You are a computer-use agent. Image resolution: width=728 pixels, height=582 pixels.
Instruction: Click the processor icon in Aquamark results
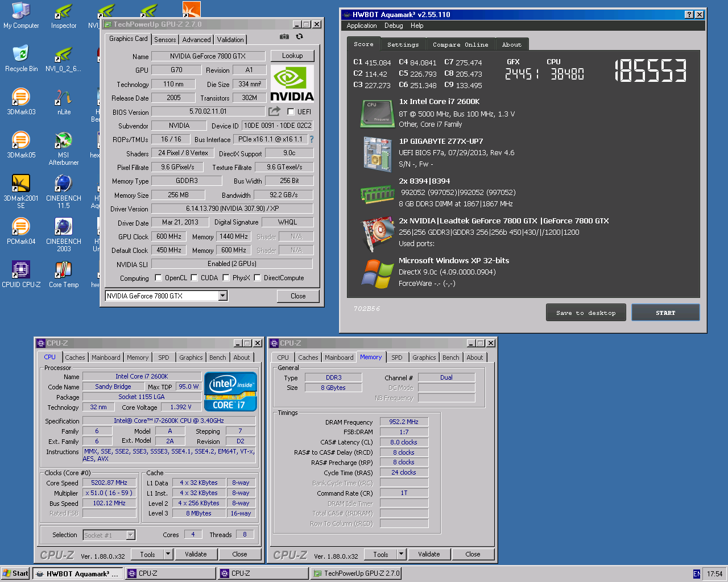click(377, 114)
